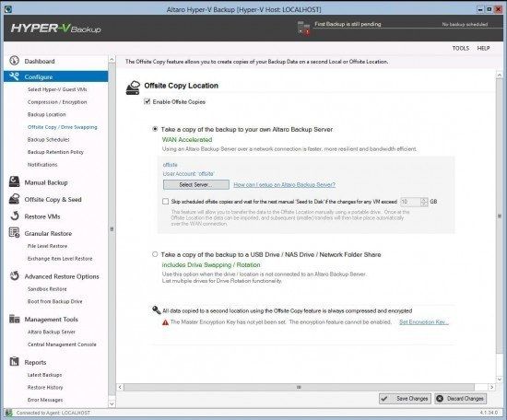
Task: Go to Select Hyper-V Guest VMs
Action: tap(57, 89)
